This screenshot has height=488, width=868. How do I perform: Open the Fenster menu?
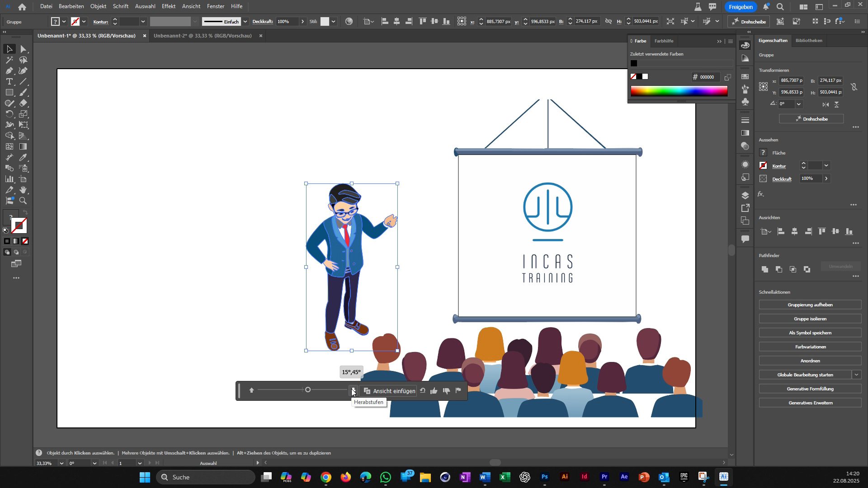point(216,6)
